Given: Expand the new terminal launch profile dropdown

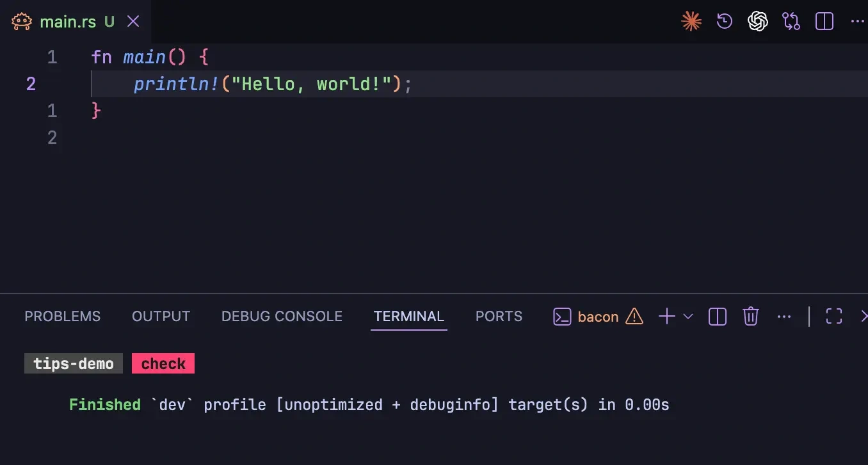Looking at the screenshot, I should point(688,317).
